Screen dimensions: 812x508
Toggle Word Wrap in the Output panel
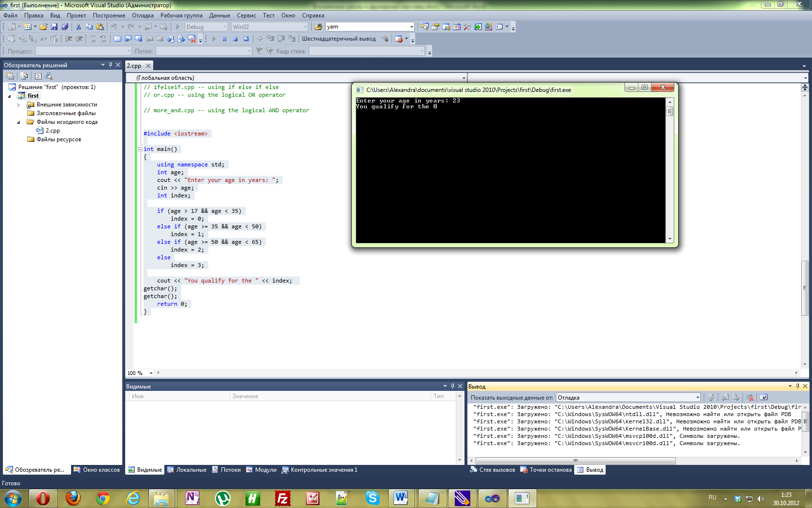coord(764,397)
